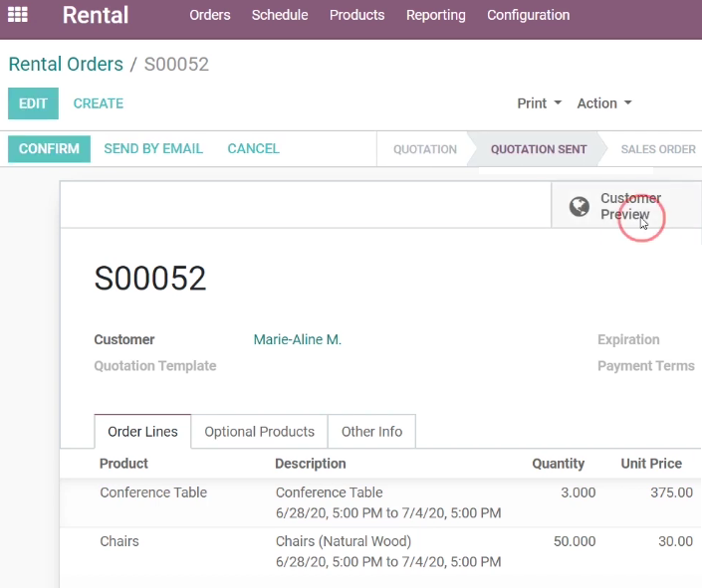
Task: Open the apps grid menu icon
Action: point(18,15)
